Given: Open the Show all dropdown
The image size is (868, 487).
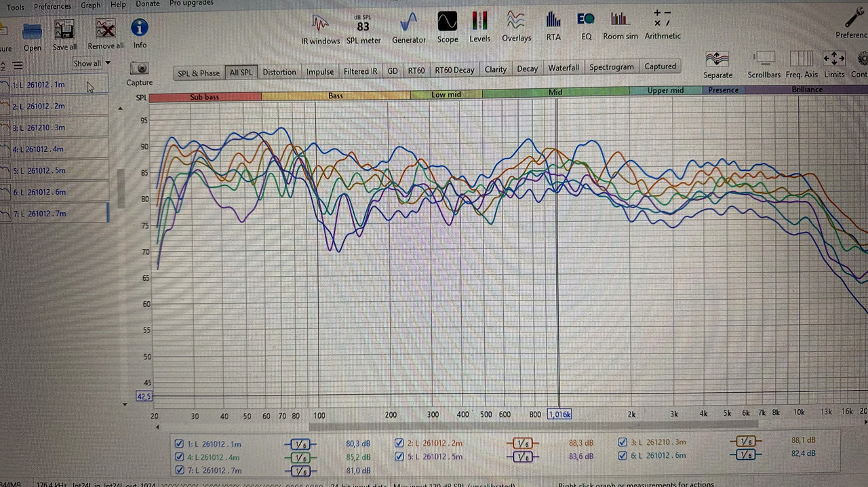Looking at the screenshot, I should click(92, 63).
